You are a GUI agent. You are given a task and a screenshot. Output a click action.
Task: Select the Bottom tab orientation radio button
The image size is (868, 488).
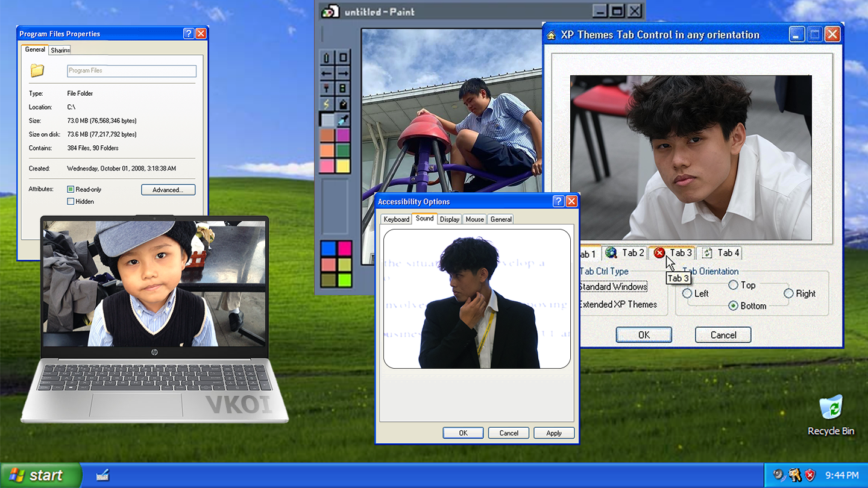pyautogui.click(x=734, y=305)
